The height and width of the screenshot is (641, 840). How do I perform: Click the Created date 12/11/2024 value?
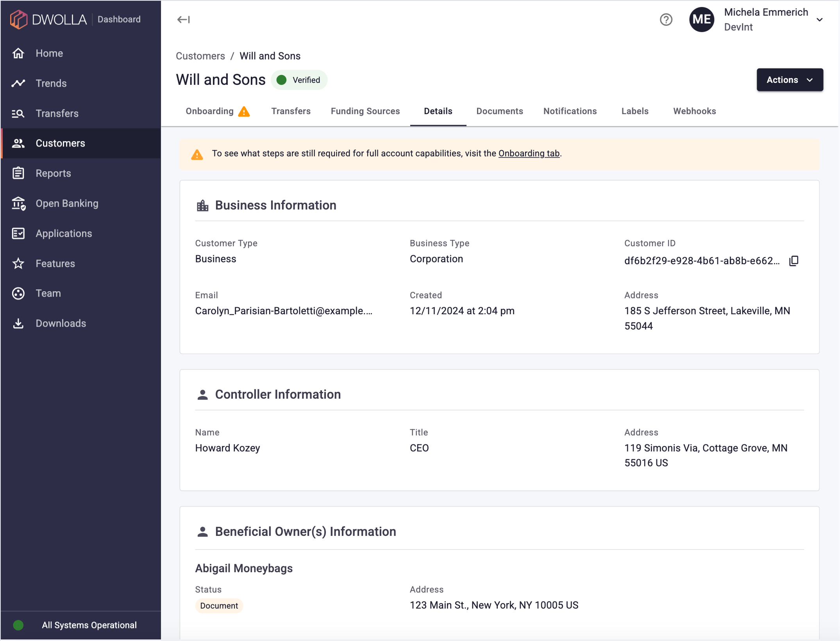tap(462, 311)
